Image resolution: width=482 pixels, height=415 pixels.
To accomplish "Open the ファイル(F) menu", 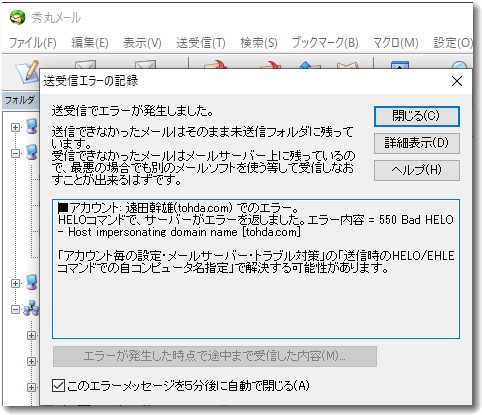I will coord(33,43).
